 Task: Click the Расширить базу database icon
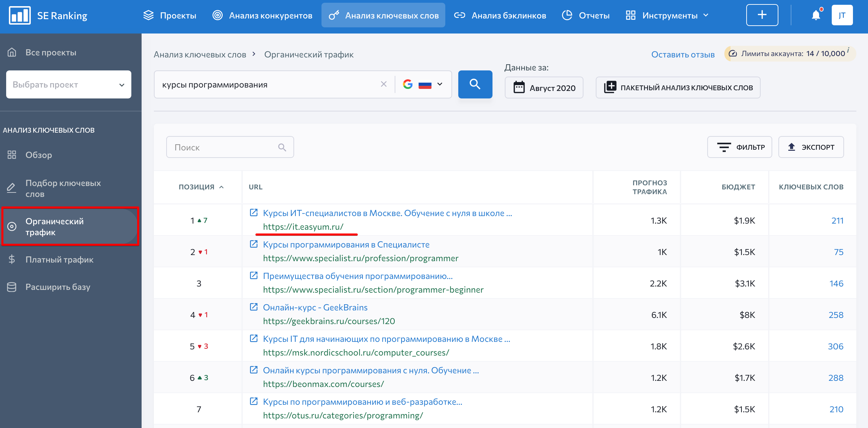[x=12, y=287]
